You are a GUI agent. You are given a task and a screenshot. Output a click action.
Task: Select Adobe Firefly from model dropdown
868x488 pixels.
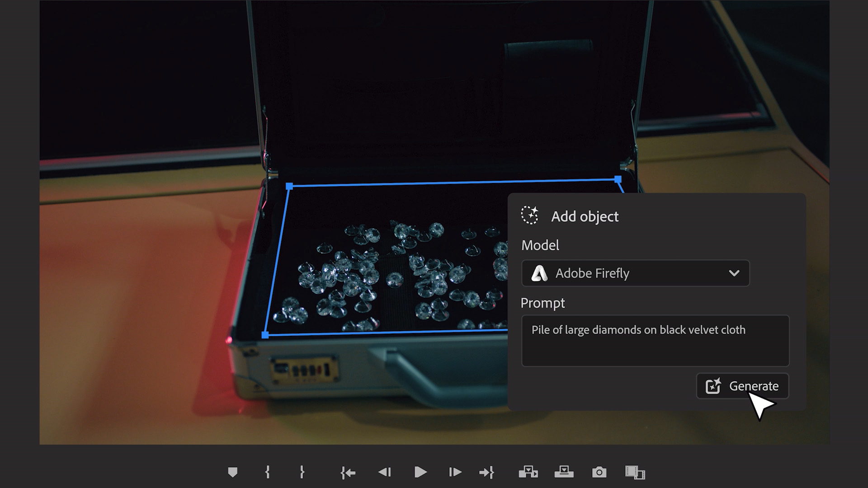[634, 273]
